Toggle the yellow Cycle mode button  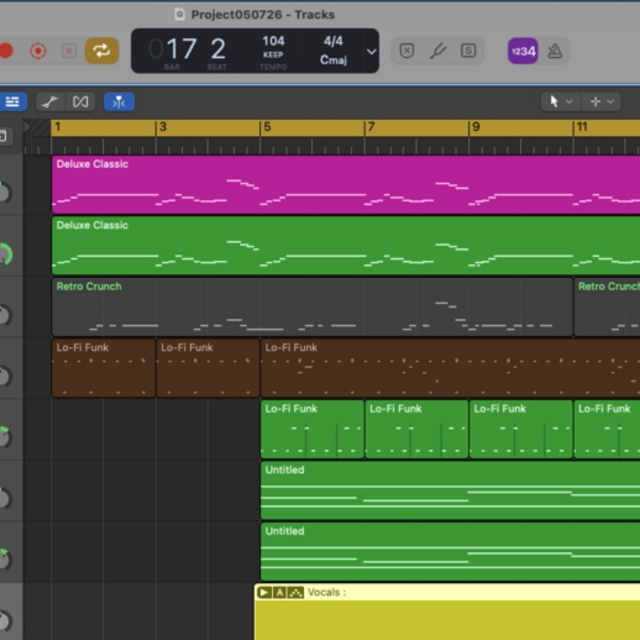(x=102, y=51)
